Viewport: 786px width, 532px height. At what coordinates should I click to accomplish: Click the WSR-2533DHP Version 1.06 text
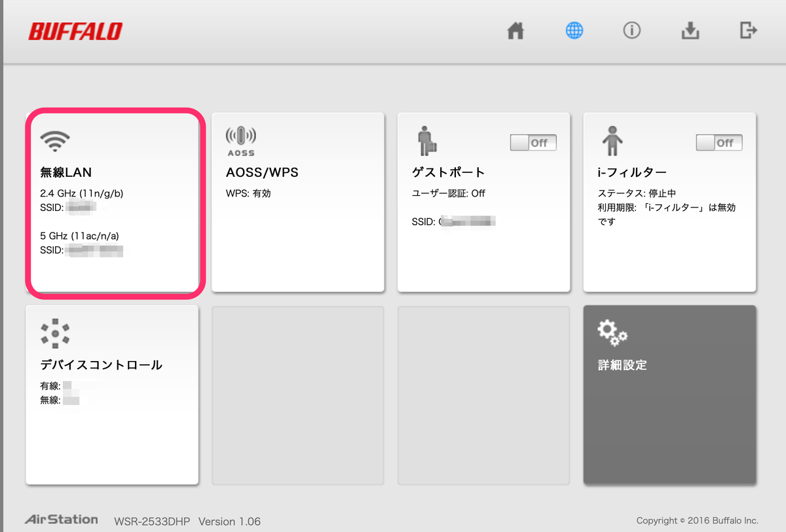tap(187, 522)
